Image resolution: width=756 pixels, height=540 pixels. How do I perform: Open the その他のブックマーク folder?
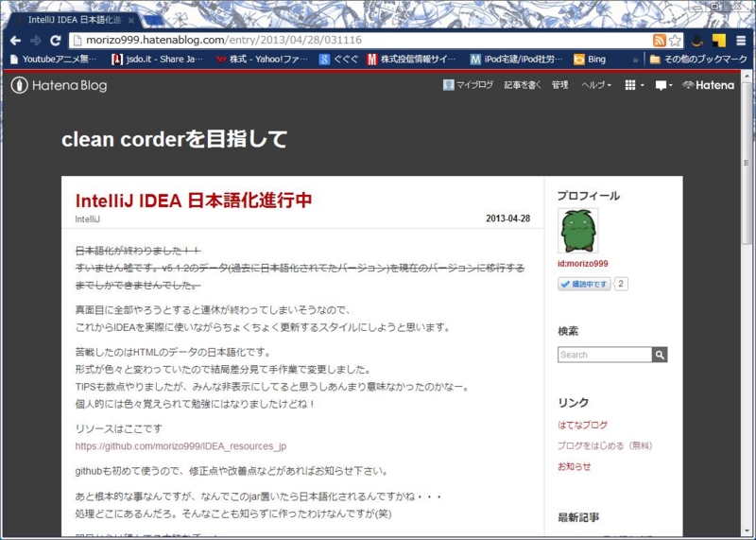pos(698,60)
